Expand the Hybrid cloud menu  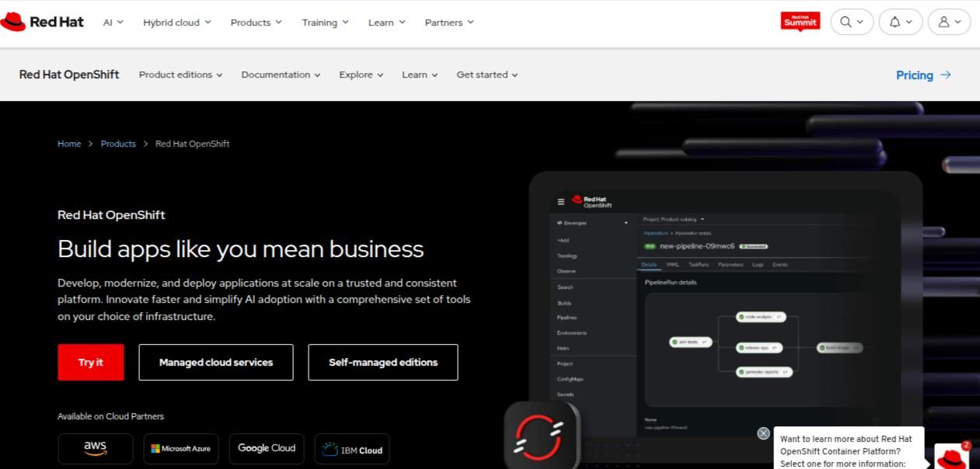[177, 23]
